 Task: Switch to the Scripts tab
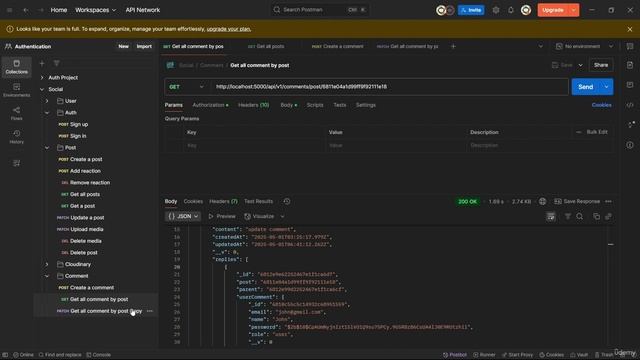(315, 105)
